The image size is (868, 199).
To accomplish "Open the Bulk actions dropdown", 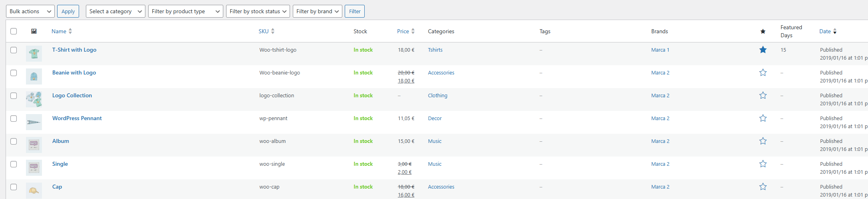I will coord(30,11).
